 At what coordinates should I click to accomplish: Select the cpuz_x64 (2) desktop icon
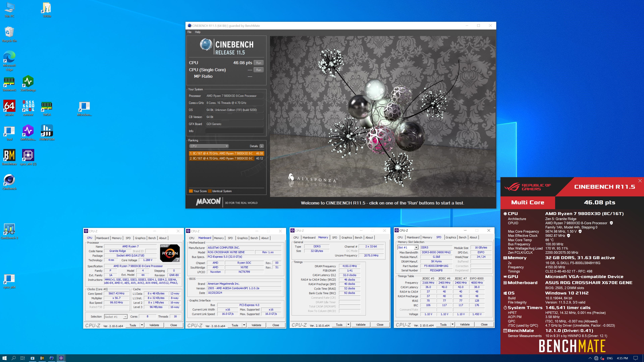(x=28, y=158)
